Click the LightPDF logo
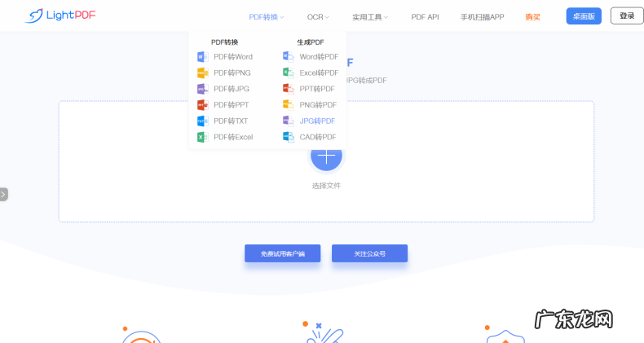644x343 pixels. 60,15
